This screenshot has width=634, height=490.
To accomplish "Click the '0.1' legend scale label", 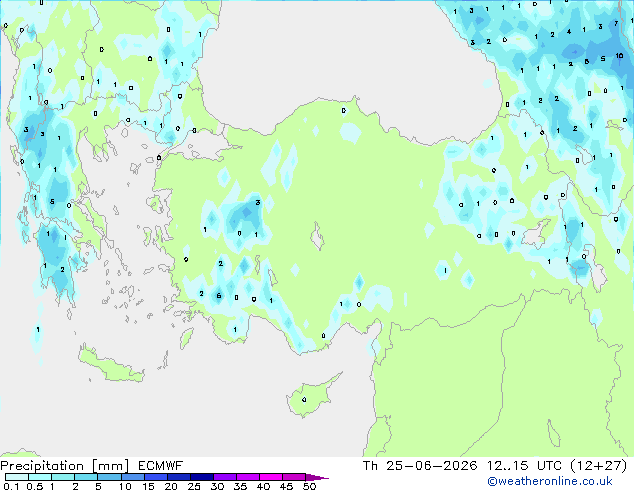I will point(11,486).
